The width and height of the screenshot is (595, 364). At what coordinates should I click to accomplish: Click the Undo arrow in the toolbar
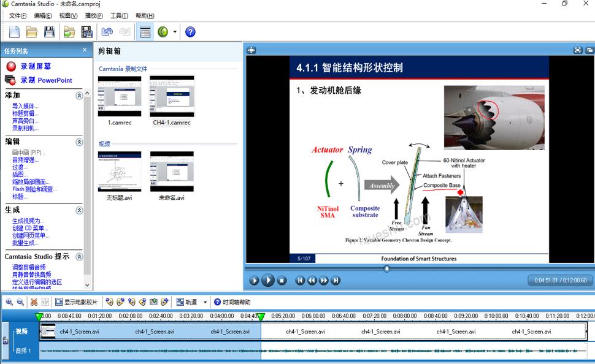(x=107, y=32)
